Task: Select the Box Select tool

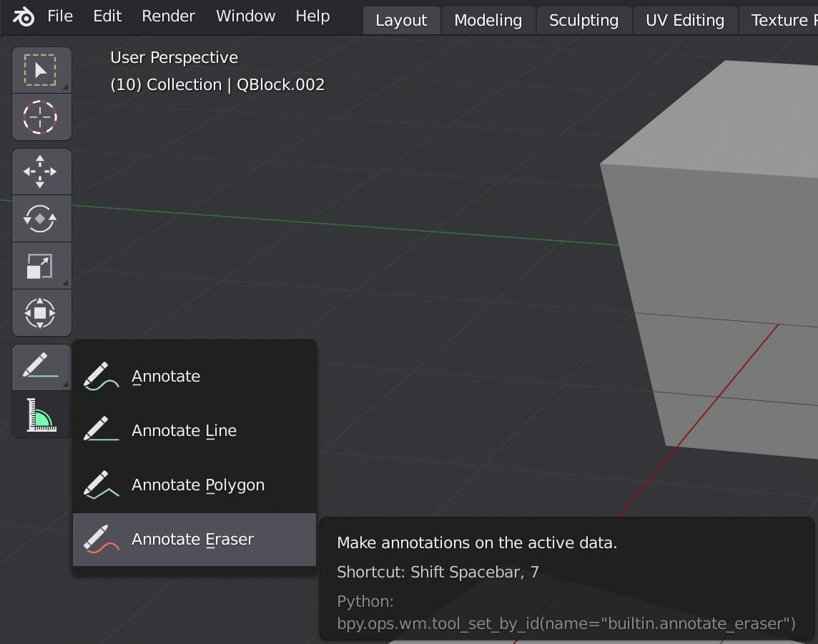Action: [x=41, y=69]
